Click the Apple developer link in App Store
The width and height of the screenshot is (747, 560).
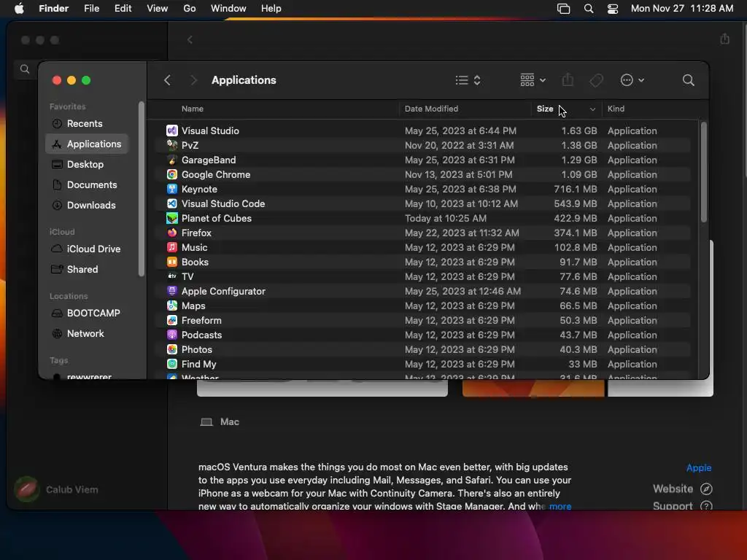[x=698, y=467]
